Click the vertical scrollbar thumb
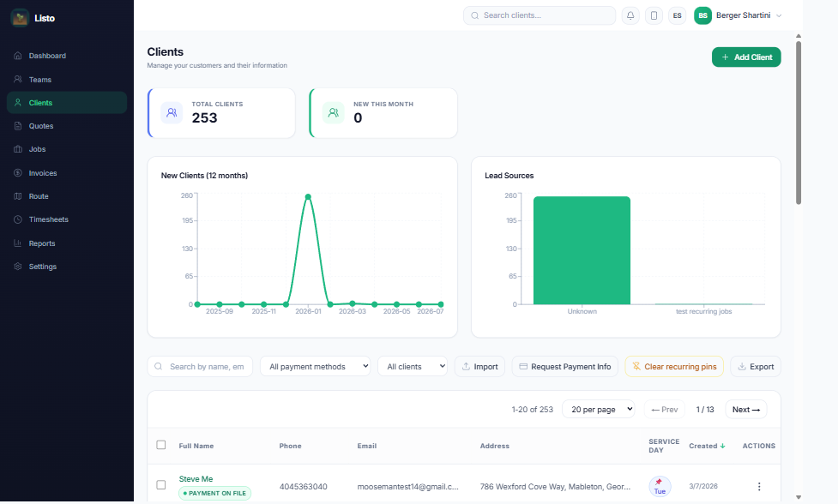 pyautogui.click(x=799, y=123)
